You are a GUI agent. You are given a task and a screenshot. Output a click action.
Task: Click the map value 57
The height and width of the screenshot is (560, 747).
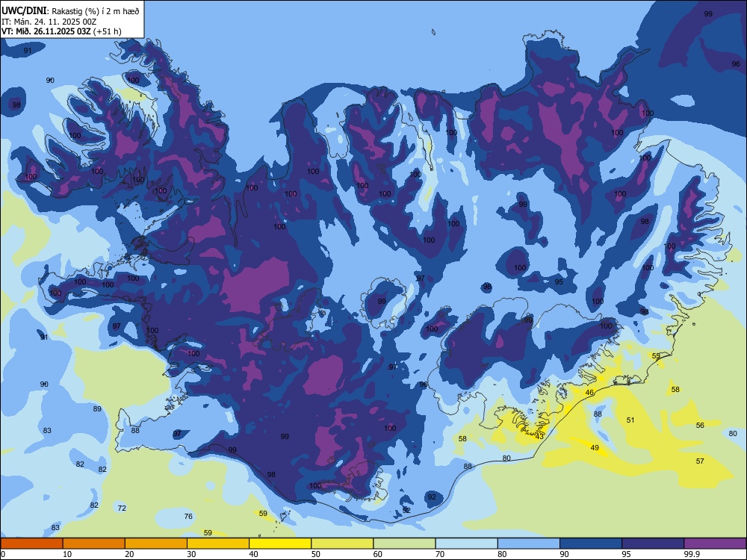[700, 461]
